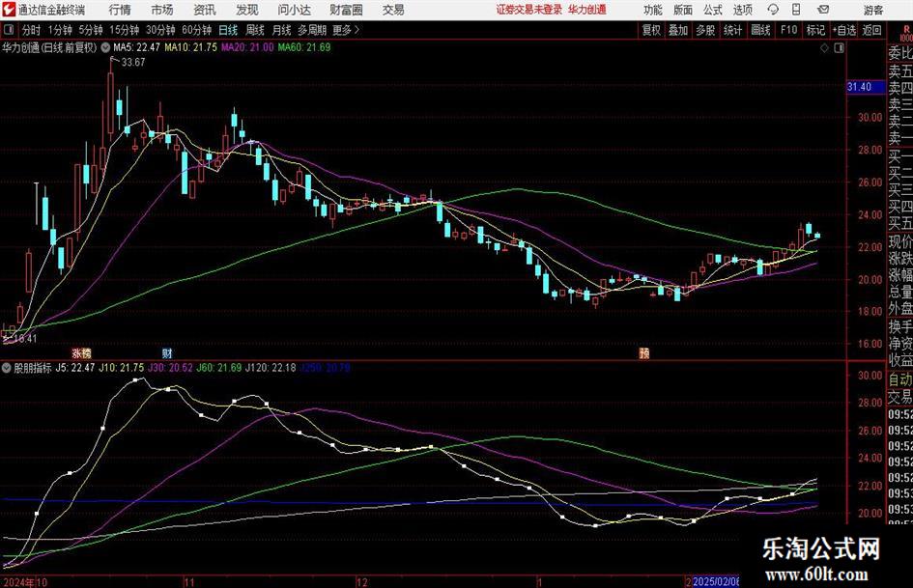The image size is (913, 588).
Task: Click the 通达信 red logo icon
Action: click(x=8, y=10)
